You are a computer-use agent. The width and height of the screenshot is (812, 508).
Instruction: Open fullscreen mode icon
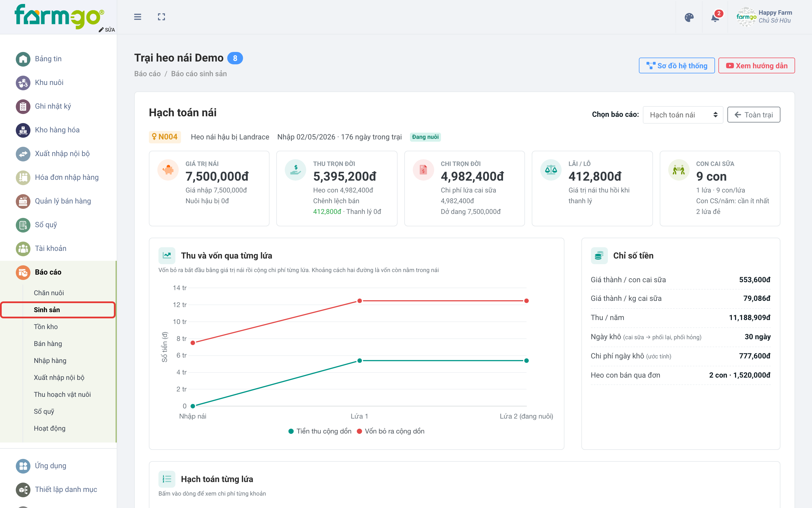click(161, 17)
